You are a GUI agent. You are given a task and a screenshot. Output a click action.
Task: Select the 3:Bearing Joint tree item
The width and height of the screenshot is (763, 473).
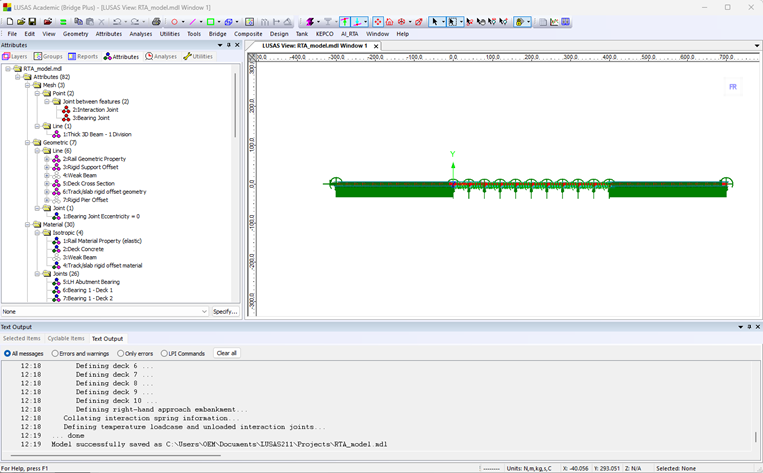90,118
